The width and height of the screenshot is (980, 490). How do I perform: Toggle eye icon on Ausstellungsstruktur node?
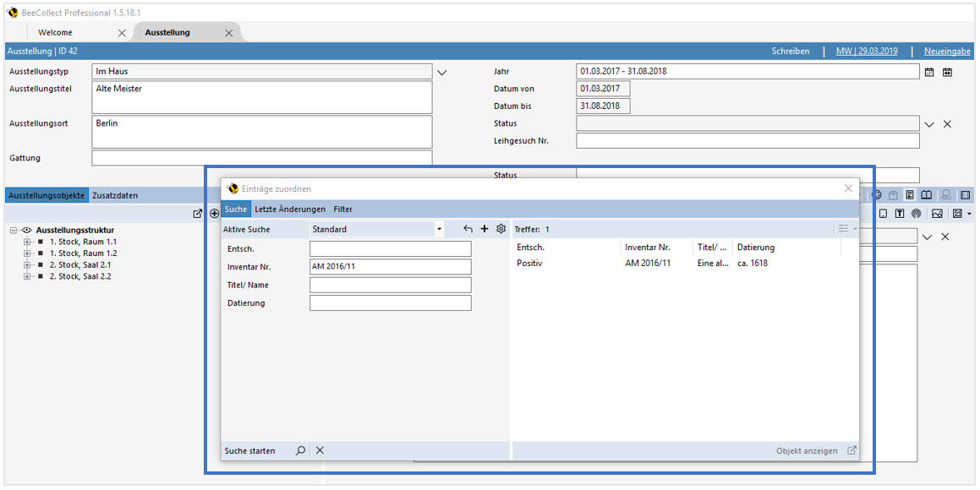tap(27, 230)
